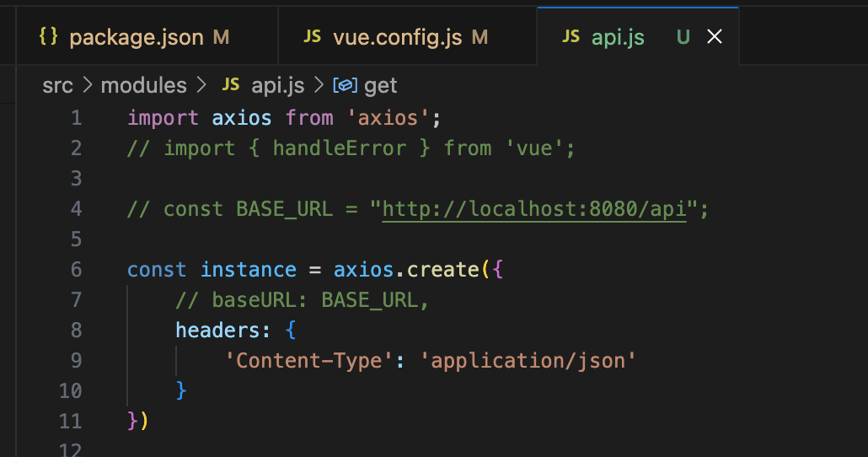Click the headers property key
Image resolution: width=868 pixels, height=457 pixels.
(x=217, y=331)
